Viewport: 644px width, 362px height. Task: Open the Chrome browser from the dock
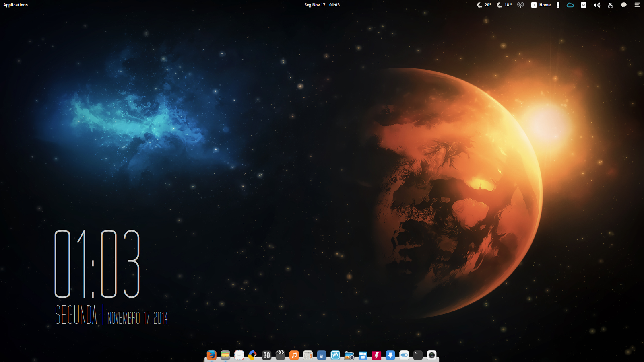click(252, 355)
